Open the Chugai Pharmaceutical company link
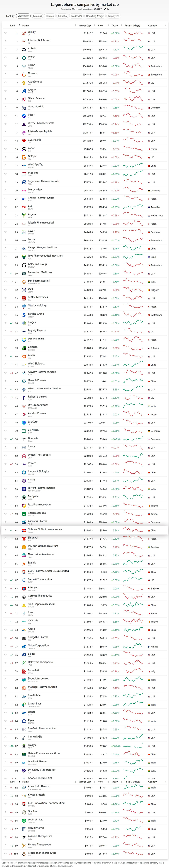This screenshot has width=169, height=868. coord(41,198)
